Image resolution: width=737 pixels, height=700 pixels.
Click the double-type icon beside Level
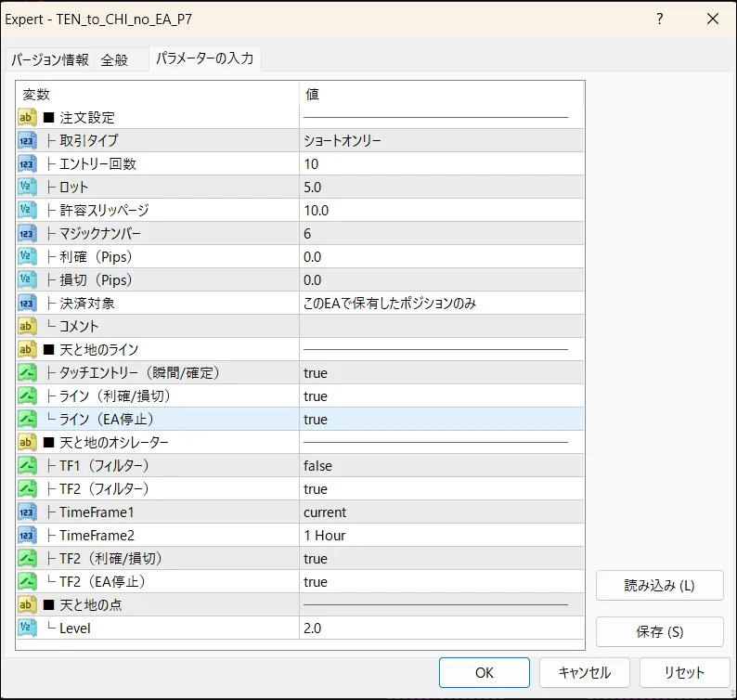point(27,629)
